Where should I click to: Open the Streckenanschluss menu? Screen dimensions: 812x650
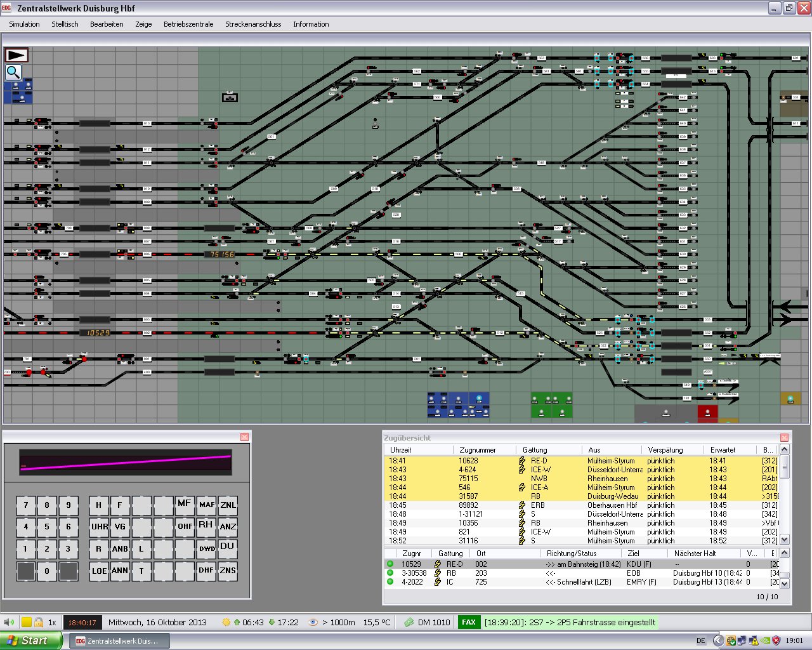coord(253,24)
